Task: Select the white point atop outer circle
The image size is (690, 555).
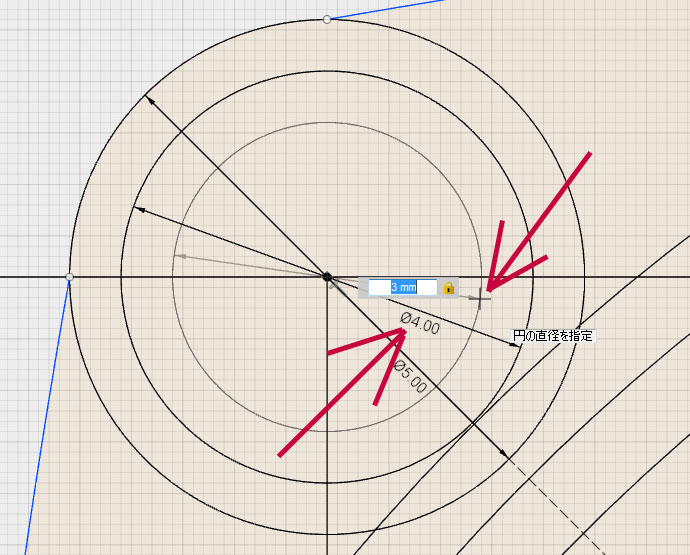Action: (327, 19)
